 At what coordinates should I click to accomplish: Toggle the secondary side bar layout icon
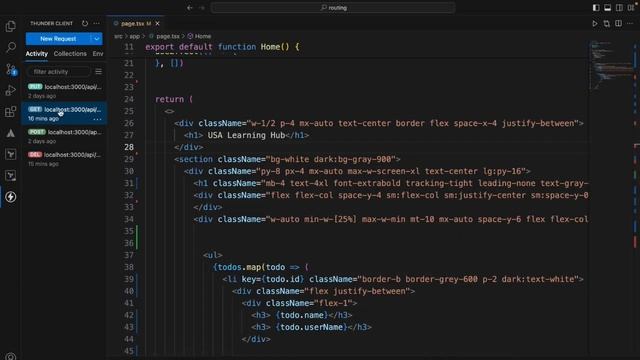click(619, 7)
